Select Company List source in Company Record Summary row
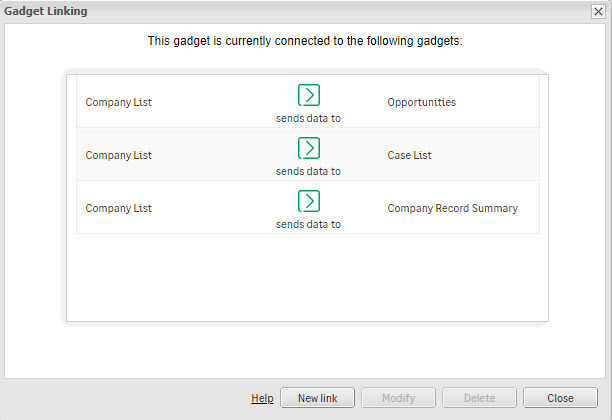The width and height of the screenshot is (612, 420). [x=118, y=208]
